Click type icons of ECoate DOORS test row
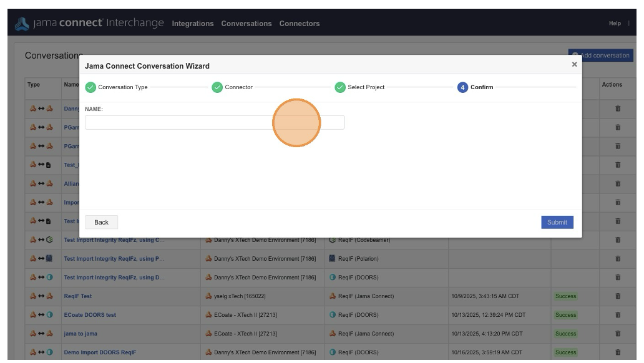Screen dimensions: 644x363 41,315
